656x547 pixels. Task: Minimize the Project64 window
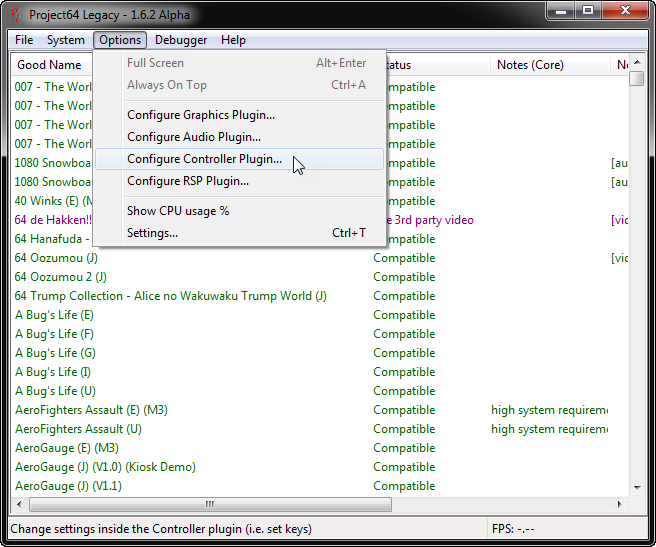(560, 11)
